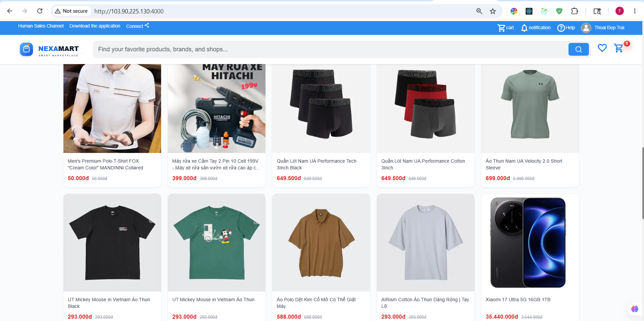Open the Chrome three-dot menu
Viewport: 644px width, 321px height.
(635, 11)
